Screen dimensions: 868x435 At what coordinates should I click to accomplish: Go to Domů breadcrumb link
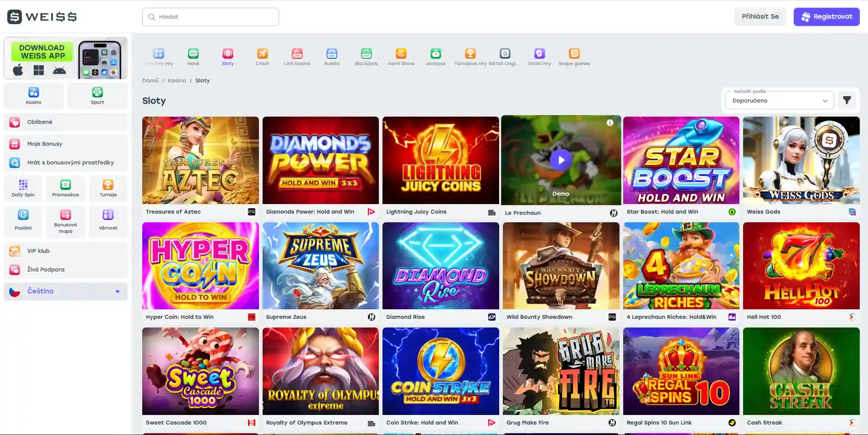click(x=150, y=81)
